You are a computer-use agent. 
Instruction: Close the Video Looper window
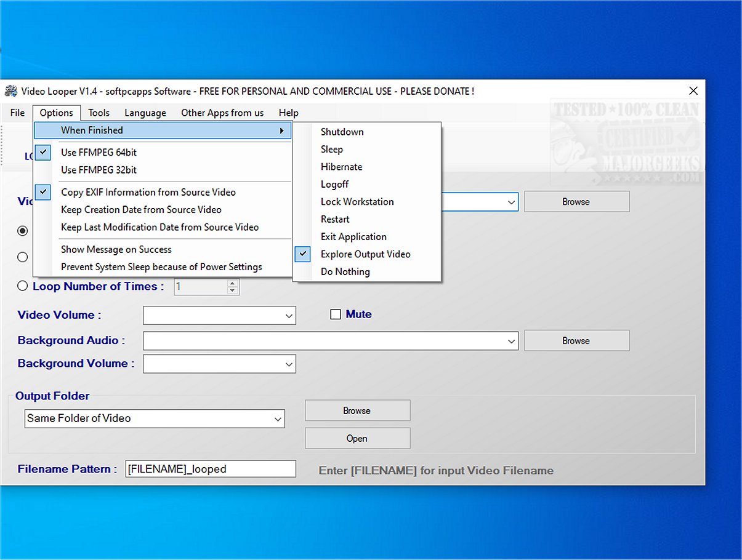coord(693,91)
